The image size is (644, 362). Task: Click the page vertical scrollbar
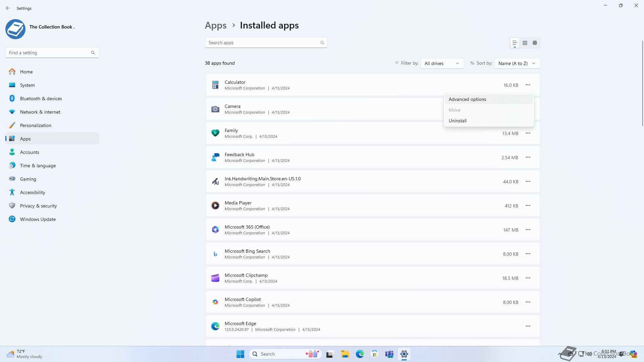coord(642,83)
